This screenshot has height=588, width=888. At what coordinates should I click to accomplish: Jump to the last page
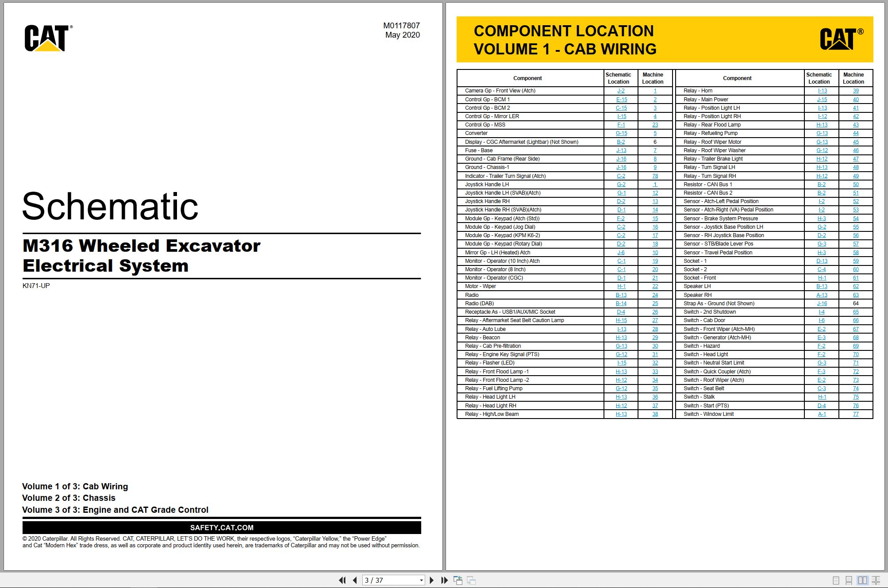[x=444, y=580]
